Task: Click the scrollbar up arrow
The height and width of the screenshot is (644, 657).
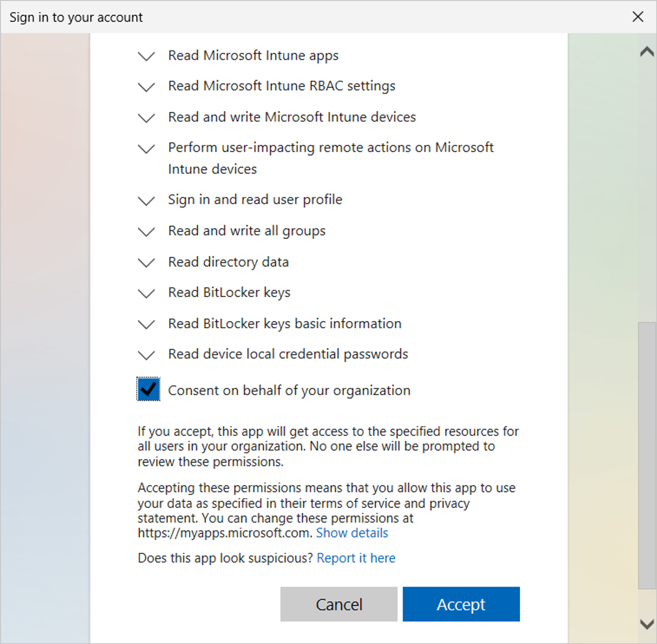Action: pos(647,52)
